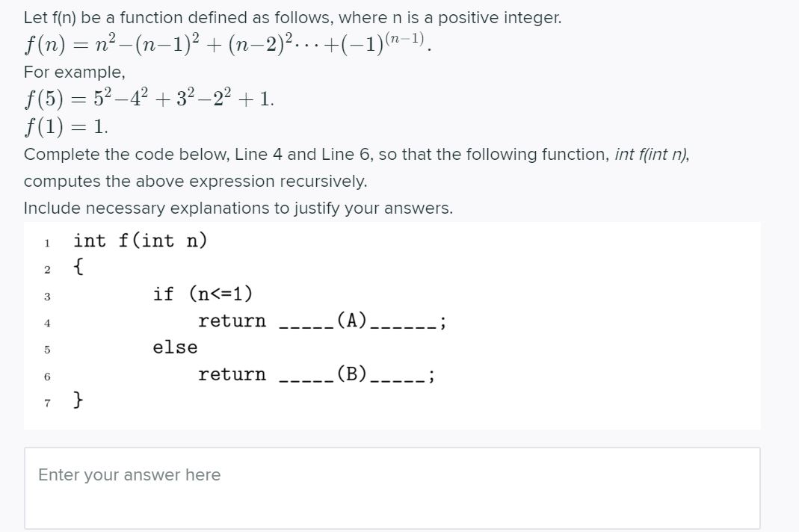The width and height of the screenshot is (799, 532).
Task: Click the closing brace on line 7
Action: tap(78, 401)
